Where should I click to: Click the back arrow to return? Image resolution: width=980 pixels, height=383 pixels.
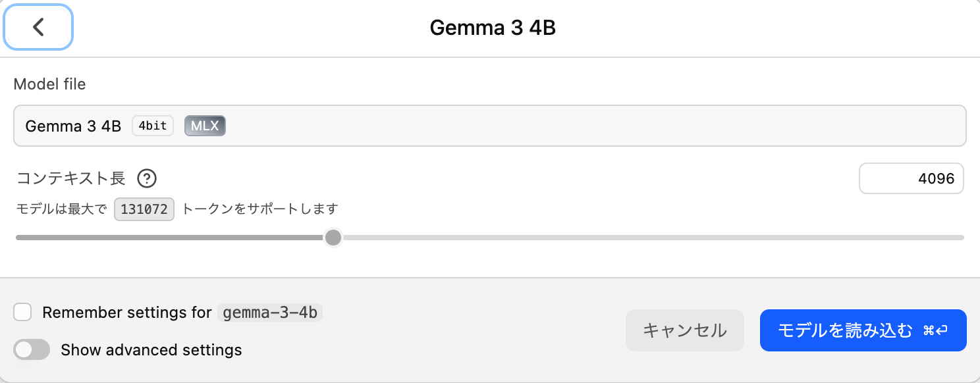click(x=38, y=27)
